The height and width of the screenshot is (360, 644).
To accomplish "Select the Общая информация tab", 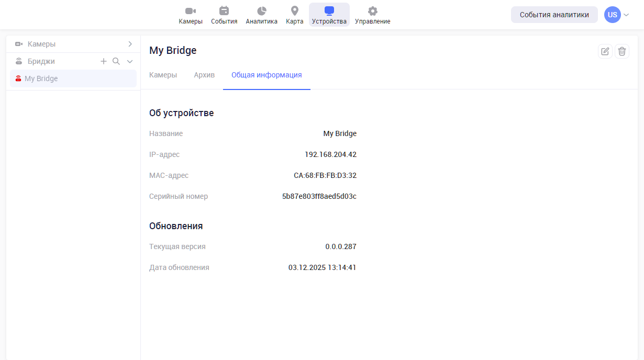I will pos(267,75).
